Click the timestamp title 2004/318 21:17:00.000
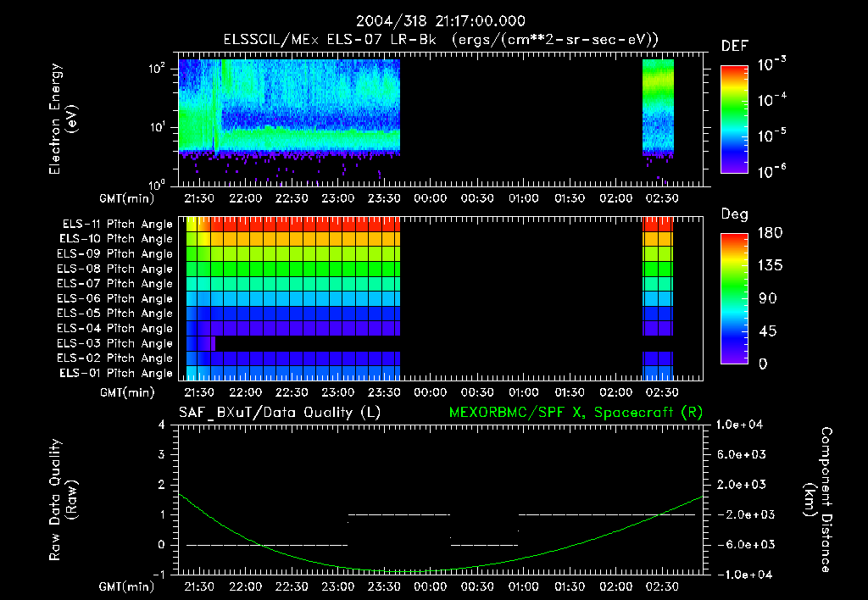Image resolution: width=868 pixels, height=600 pixels. (440, 21)
